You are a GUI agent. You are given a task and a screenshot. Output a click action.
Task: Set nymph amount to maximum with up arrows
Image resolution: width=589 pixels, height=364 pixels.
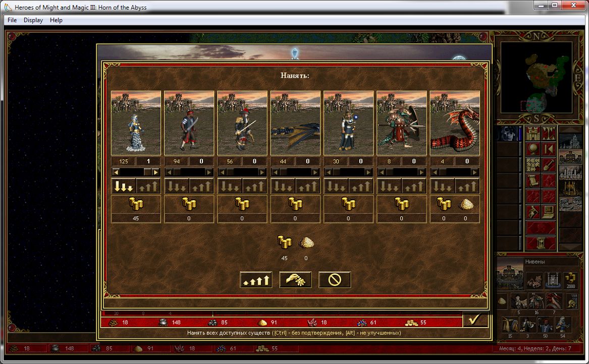[148, 186]
